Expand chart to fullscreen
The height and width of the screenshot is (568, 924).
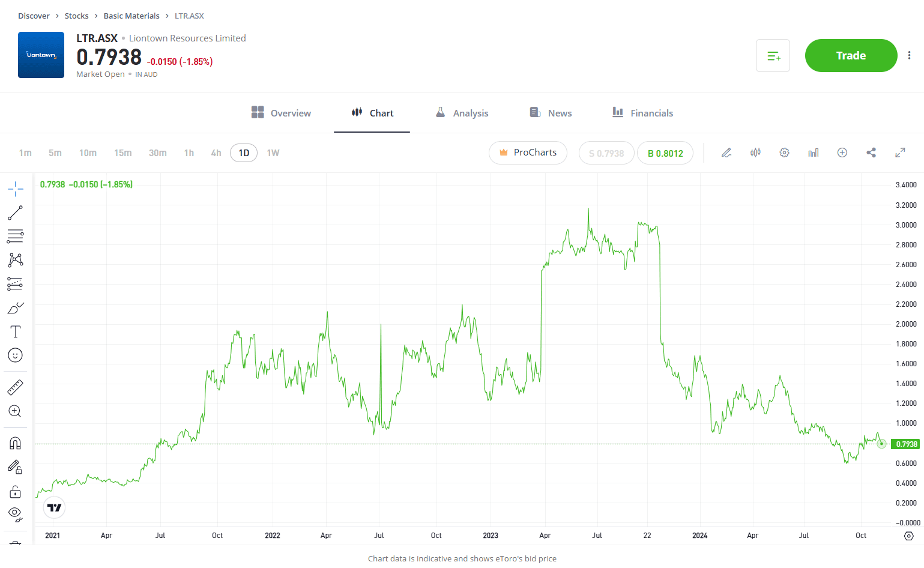pyautogui.click(x=900, y=153)
